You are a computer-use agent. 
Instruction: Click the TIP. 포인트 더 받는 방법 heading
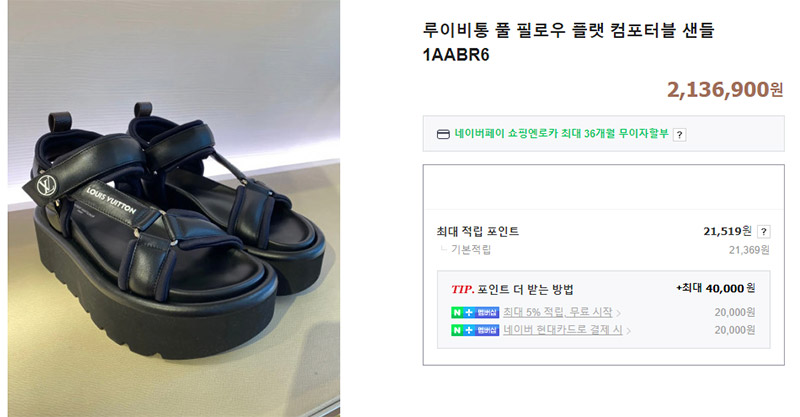tap(512, 289)
